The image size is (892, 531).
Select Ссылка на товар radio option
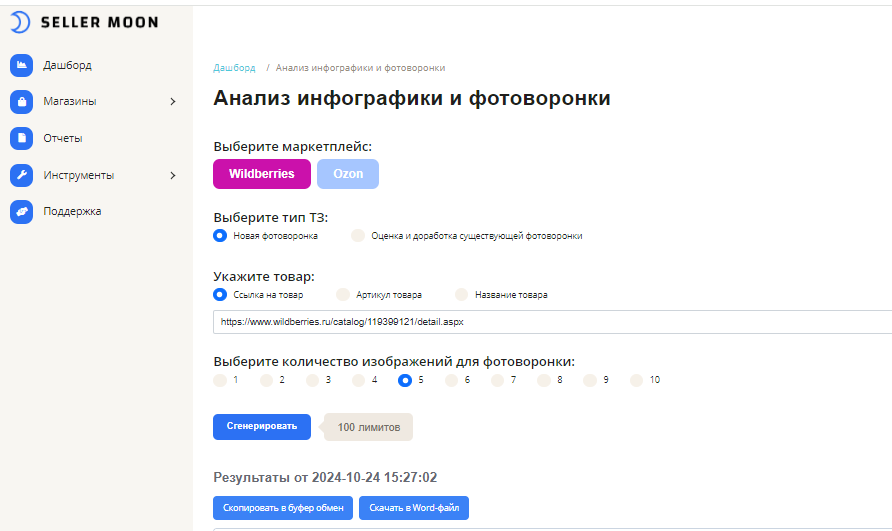[x=220, y=295]
